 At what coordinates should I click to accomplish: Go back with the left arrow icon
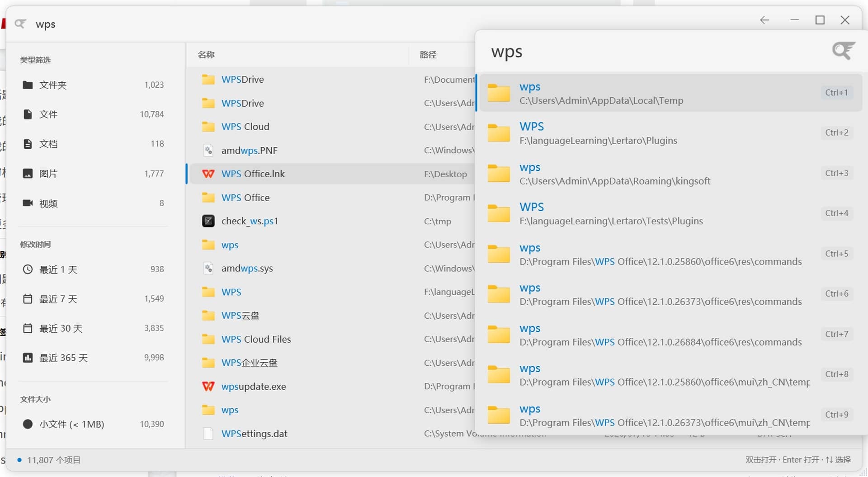coord(764,20)
